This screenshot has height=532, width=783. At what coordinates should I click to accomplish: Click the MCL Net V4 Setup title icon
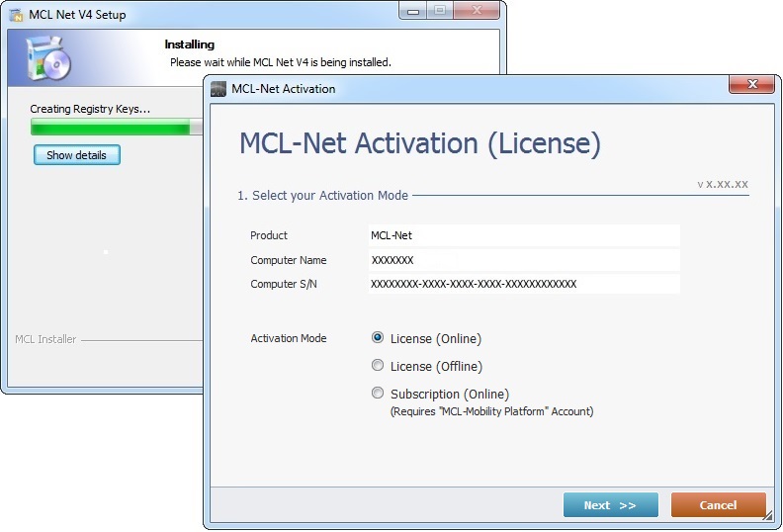point(17,15)
